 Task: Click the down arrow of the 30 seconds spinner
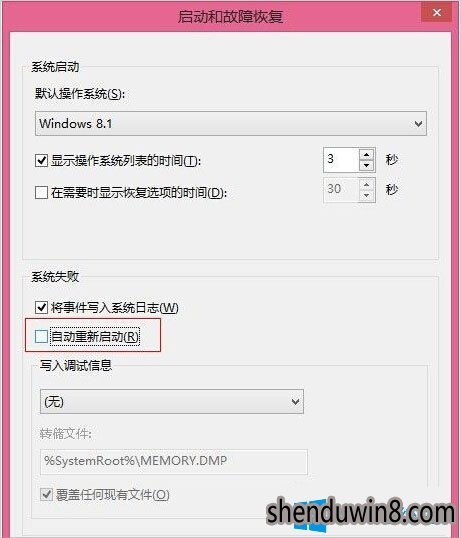tap(367, 196)
